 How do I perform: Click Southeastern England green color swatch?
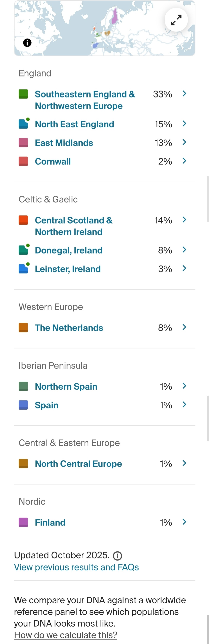pos(23,94)
